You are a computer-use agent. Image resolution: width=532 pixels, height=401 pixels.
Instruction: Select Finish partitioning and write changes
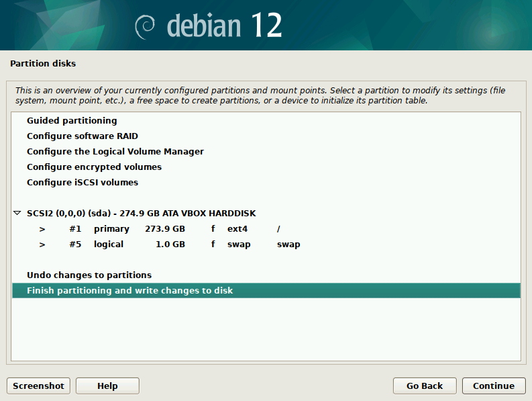[266, 291]
